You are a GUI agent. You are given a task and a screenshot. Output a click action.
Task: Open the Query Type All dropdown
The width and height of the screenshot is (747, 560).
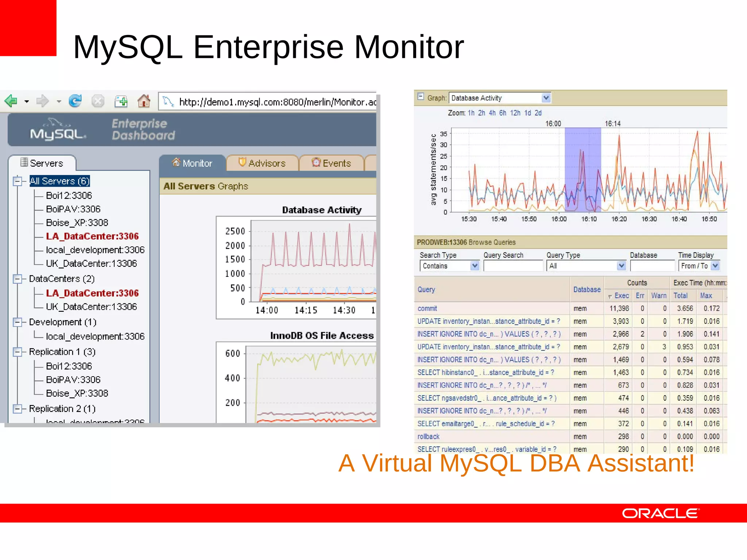586,266
